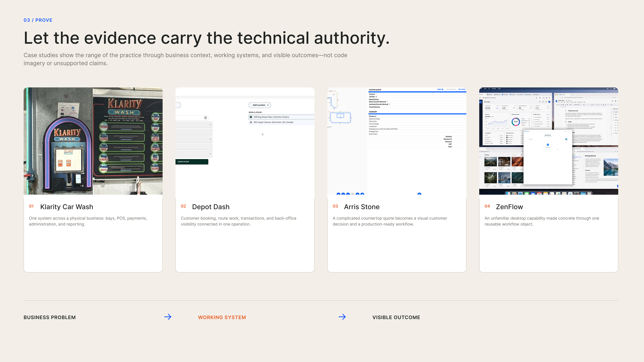The image size is (644, 362).
Task: Open the Arris Stone case study title
Action: coord(362,207)
